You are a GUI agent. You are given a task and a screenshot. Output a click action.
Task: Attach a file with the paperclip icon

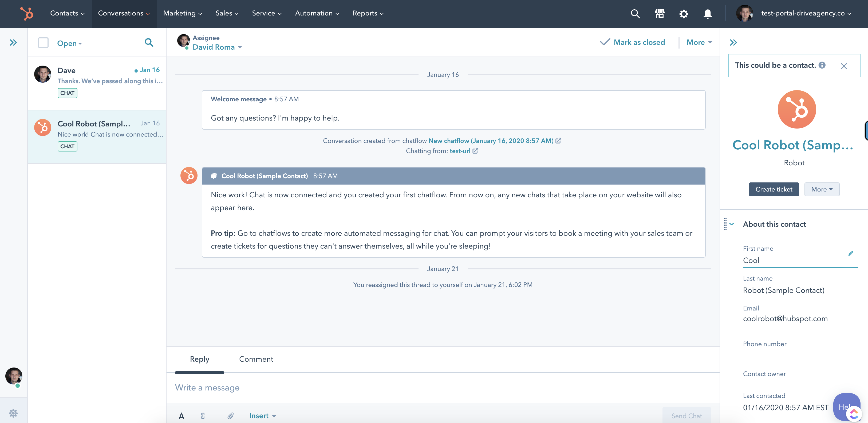[230, 416]
